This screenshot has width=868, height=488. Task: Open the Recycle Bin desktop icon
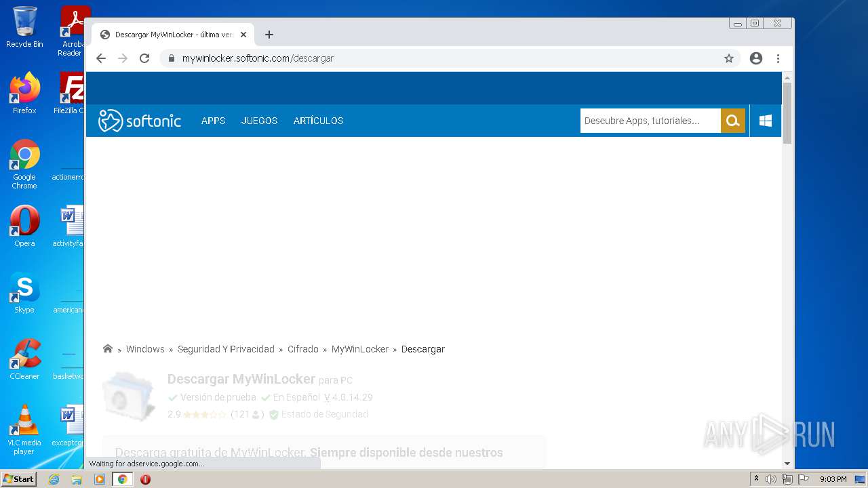point(24,27)
